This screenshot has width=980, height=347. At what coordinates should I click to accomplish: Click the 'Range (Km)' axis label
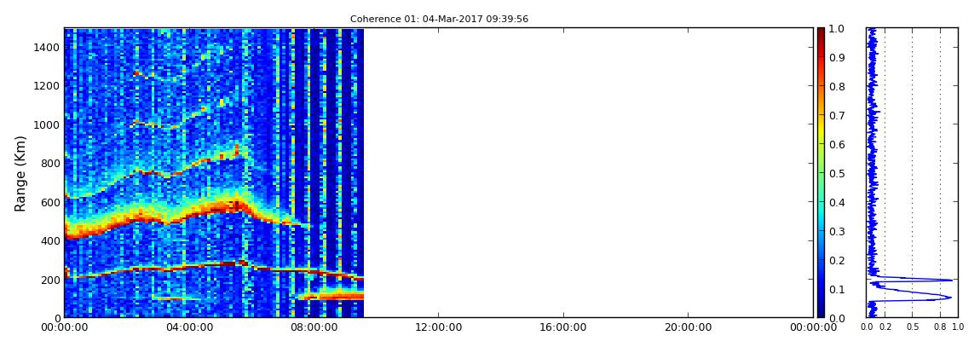[20, 173]
